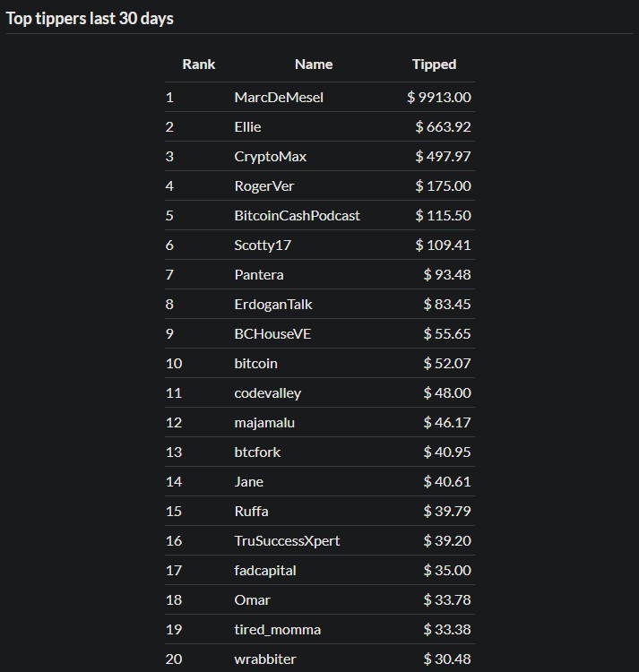Open btcfork's profile
The image size is (639, 672).
[x=257, y=452]
